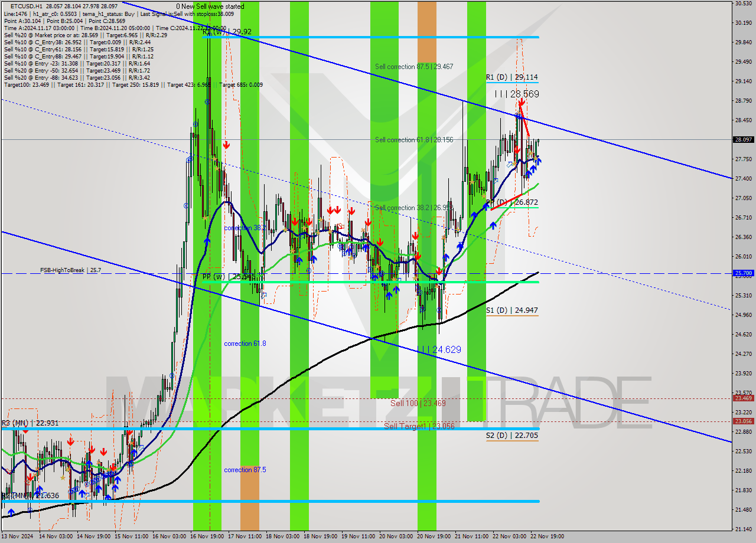Click the 'S1 (D) | 24.947' support label
Viewport: 756px width, 543px height.
click(512, 310)
